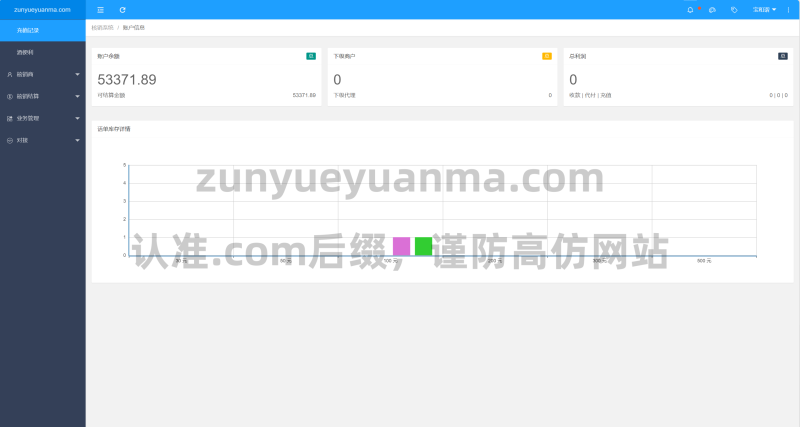Open notifications via the bell icon
The width and height of the screenshot is (800, 427).
(x=690, y=10)
